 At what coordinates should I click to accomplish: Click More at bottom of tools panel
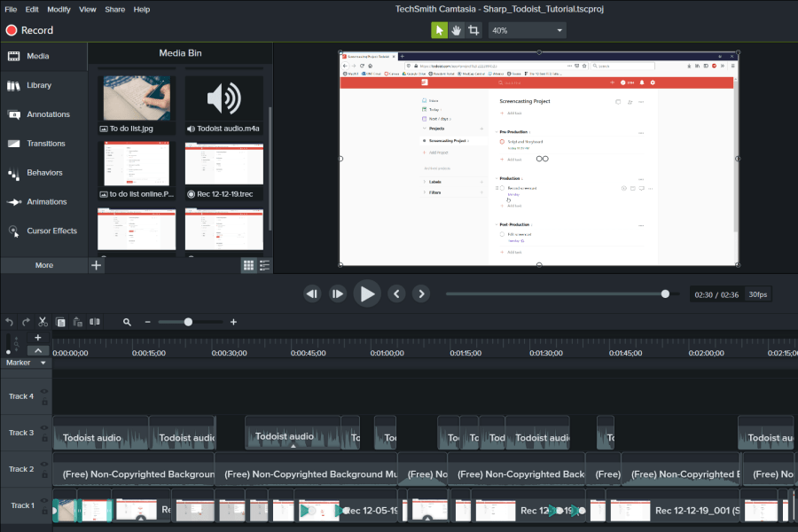pyautogui.click(x=43, y=265)
